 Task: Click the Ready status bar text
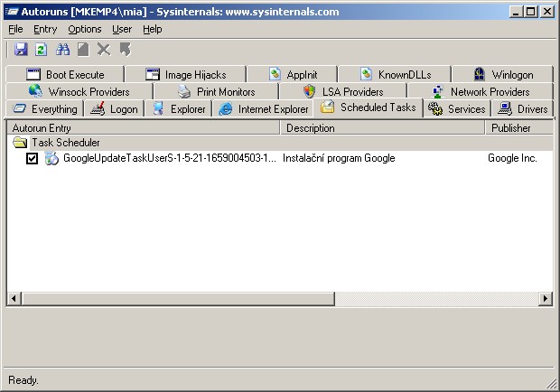click(23, 380)
